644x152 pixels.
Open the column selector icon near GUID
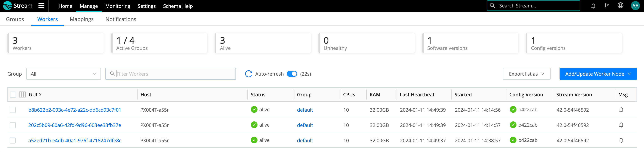click(22, 95)
